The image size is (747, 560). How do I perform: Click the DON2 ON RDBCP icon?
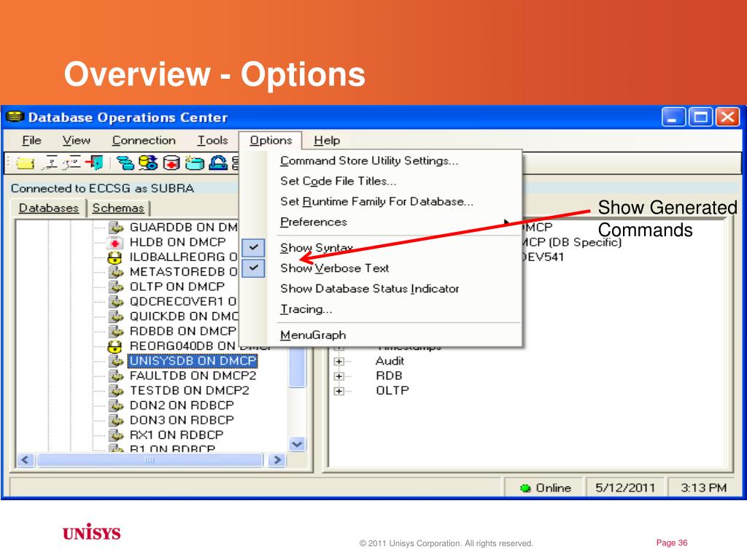coord(115,405)
